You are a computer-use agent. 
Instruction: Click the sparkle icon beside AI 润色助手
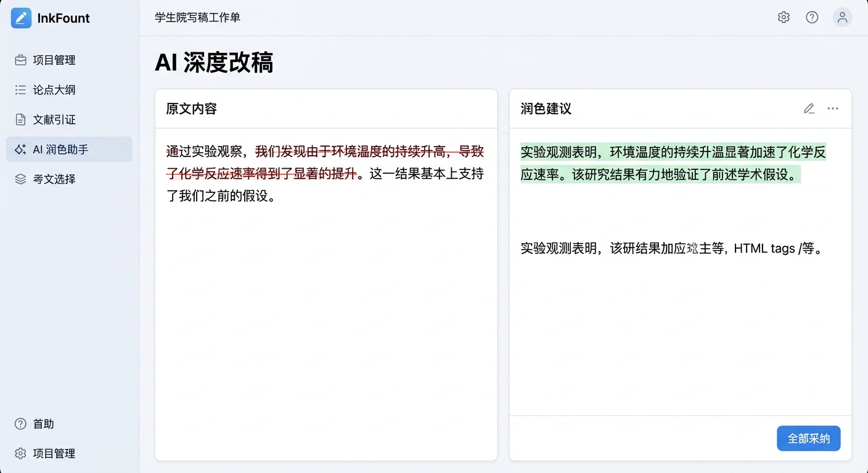point(20,150)
